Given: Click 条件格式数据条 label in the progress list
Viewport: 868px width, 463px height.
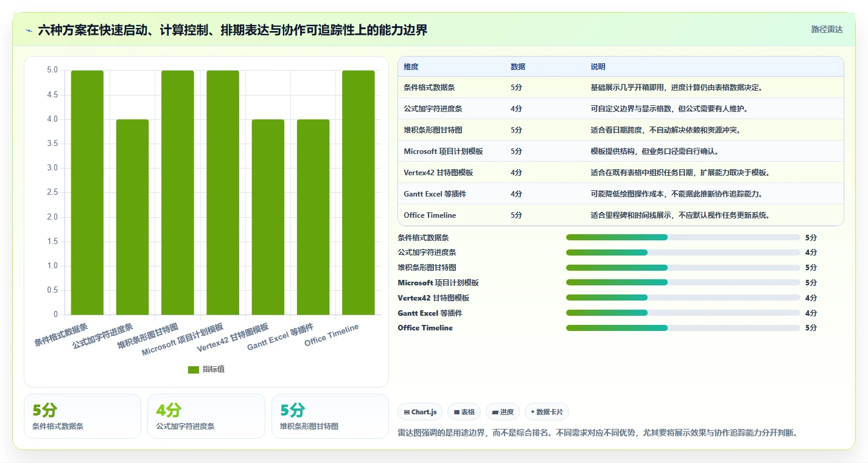Looking at the screenshot, I should click(423, 238).
